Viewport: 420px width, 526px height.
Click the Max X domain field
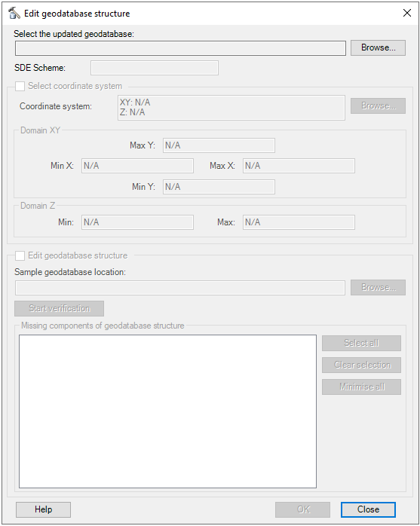299,166
